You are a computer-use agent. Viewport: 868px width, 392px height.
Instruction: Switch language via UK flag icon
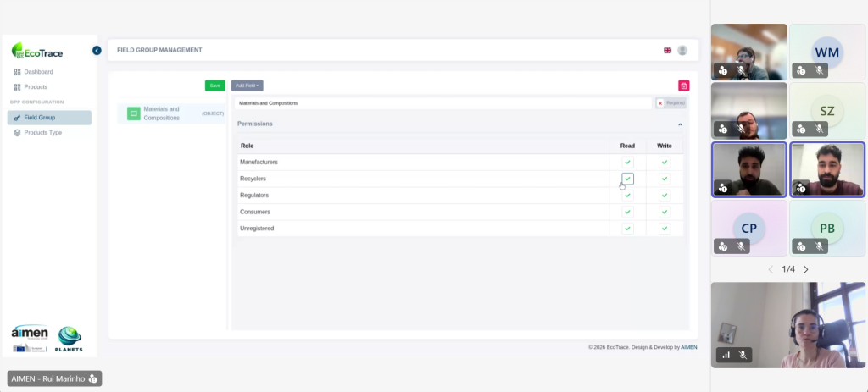668,50
